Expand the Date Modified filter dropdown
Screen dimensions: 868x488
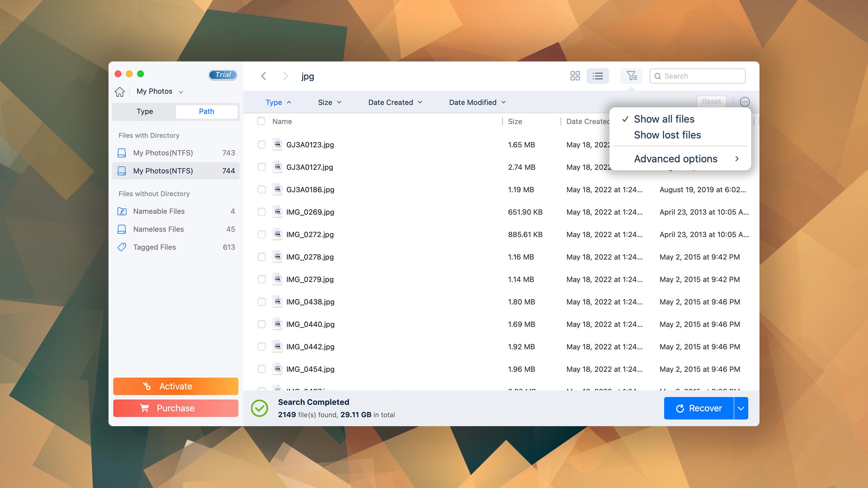tap(477, 102)
